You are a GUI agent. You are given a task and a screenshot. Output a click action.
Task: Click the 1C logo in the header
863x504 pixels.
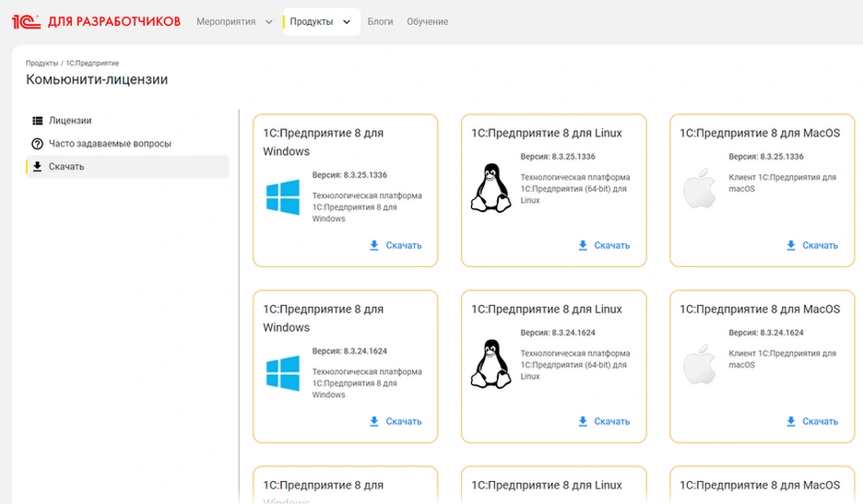point(25,21)
